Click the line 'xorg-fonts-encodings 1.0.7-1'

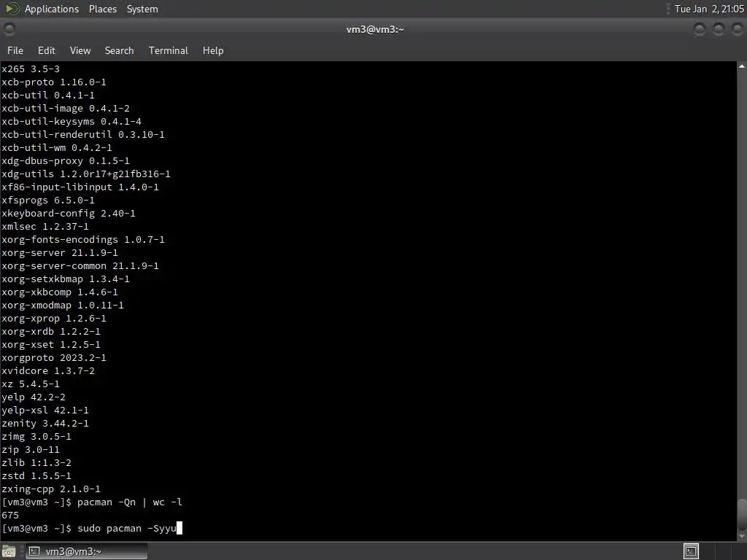pyautogui.click(x=83, y=239)
